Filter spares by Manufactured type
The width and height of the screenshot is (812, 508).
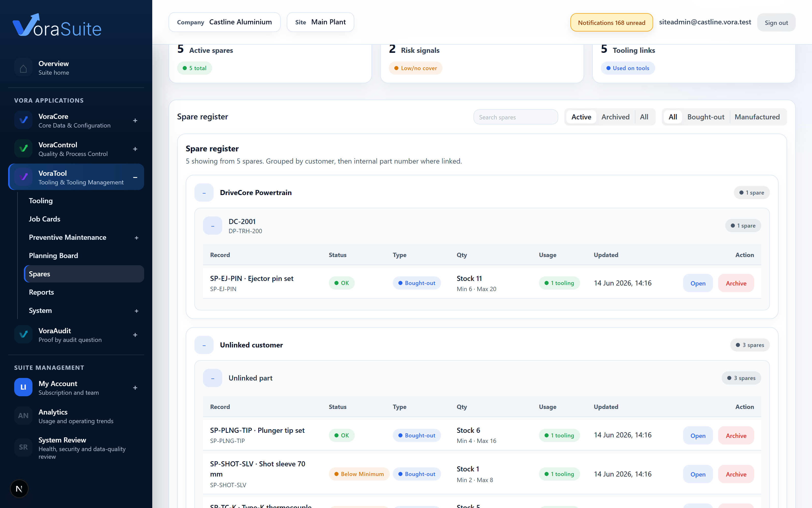click(x=757, y=117)
